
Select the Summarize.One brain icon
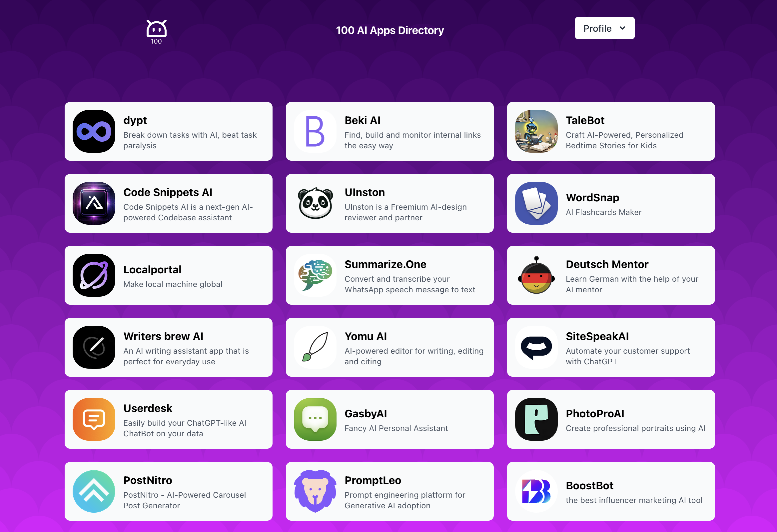pos(315,275)
